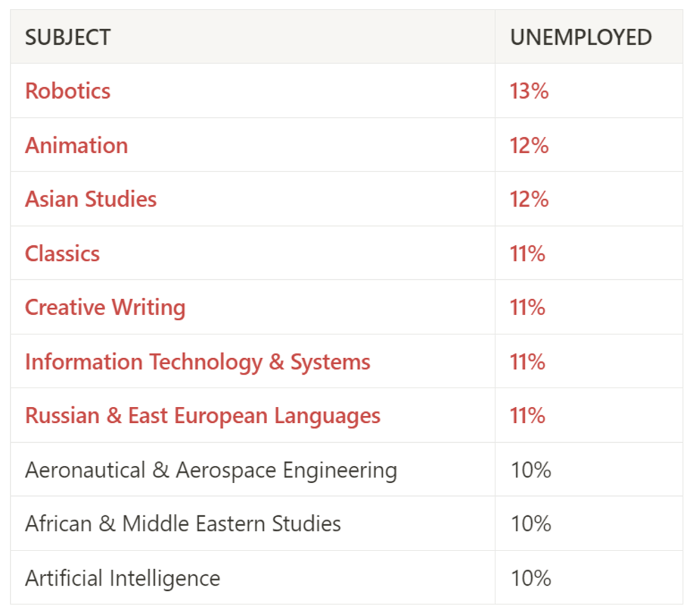This screenshot has height=616, width=693.
Task: Select Russian & East European Languages
Action: (x=202, y=416)
